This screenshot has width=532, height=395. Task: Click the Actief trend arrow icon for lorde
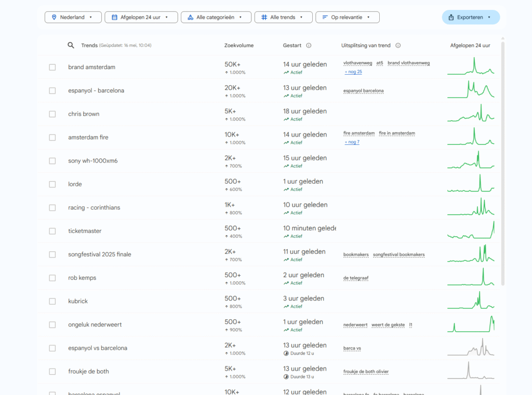coord(286,189)
